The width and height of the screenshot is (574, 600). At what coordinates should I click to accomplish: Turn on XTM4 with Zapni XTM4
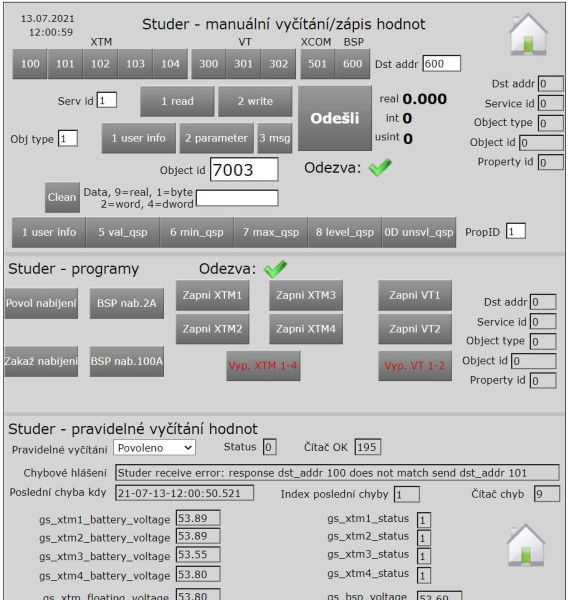(306, 329)
